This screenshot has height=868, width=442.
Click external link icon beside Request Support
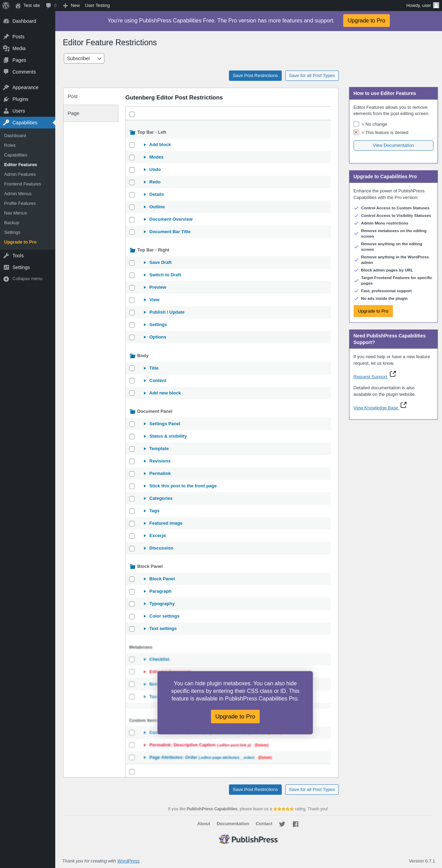click(x=393, y=374)
